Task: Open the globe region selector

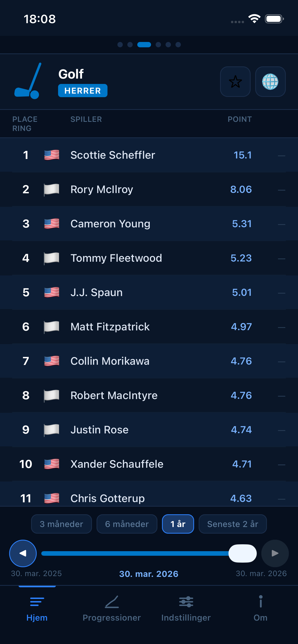Action: (x=271, y=82)
